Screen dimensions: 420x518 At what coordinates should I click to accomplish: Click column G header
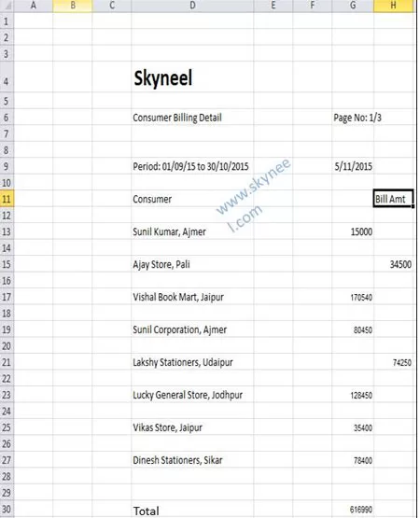pyautogui.click(x=353, y=6)
